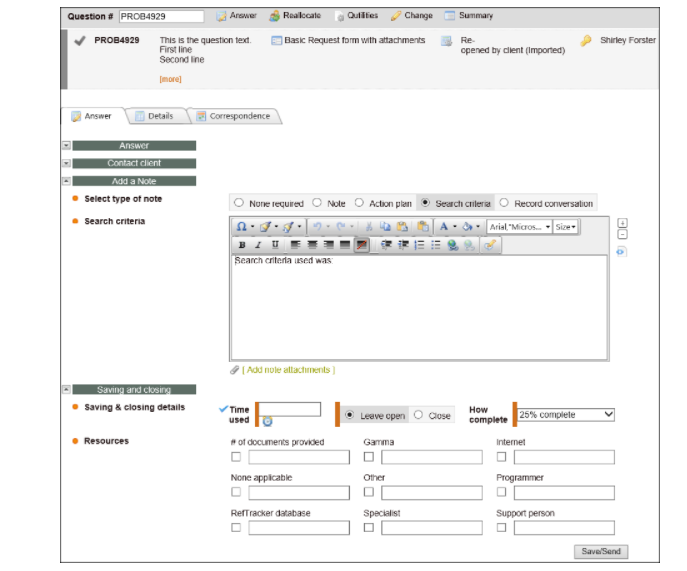Expand the Answer section

point(66,145)
